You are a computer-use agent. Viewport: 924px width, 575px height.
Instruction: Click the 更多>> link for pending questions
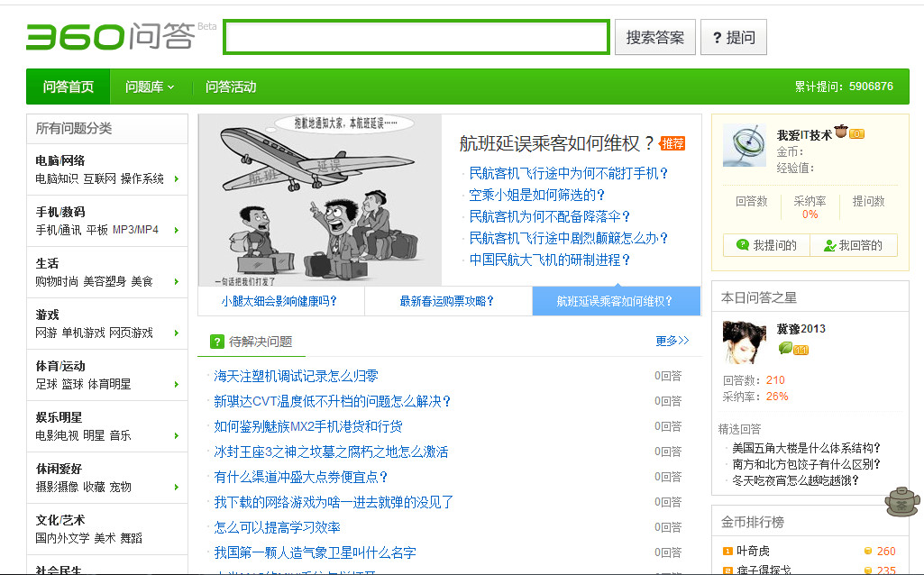[x=672, y=341]
